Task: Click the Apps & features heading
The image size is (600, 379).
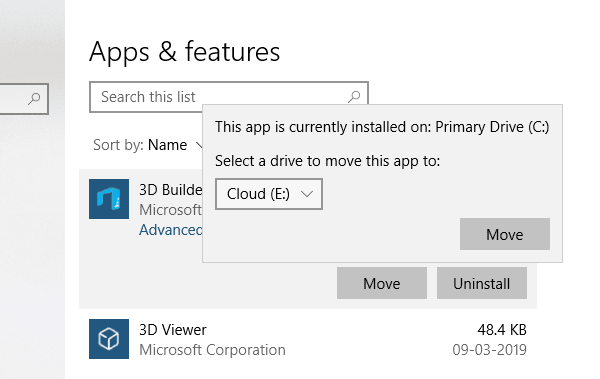Action: tap(184, 52)
